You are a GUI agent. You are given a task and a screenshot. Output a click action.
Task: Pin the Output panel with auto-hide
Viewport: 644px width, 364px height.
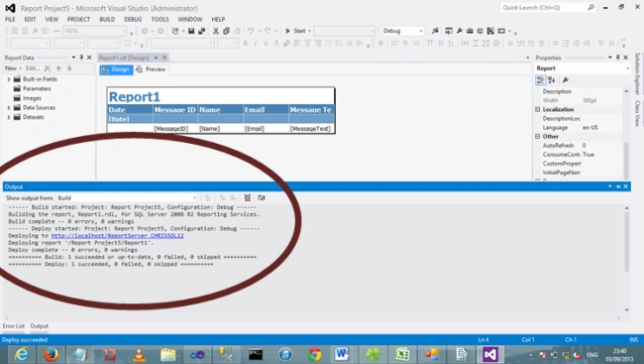[618, 186]
